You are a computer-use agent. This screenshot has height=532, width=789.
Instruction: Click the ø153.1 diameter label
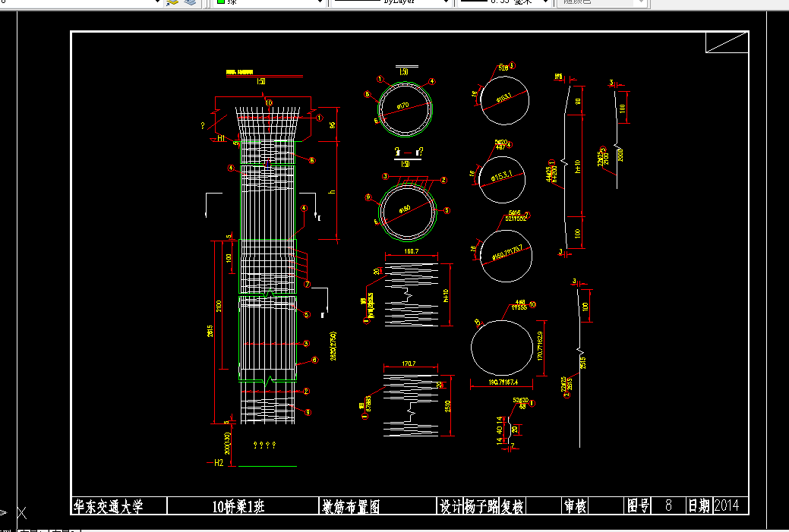[502, 176]
